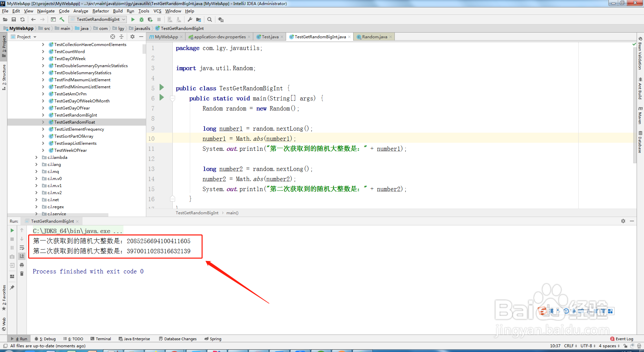Click the locate-current-file target icon in Project panel
This screenshot has width=644, height=352.
point(113,37)
